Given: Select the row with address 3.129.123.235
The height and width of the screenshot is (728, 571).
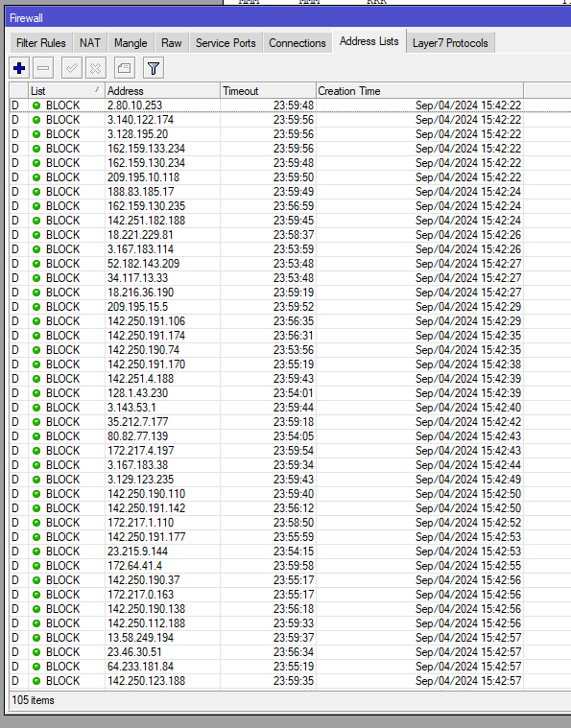Looking at the screenshot, I should tap(290, 480).
